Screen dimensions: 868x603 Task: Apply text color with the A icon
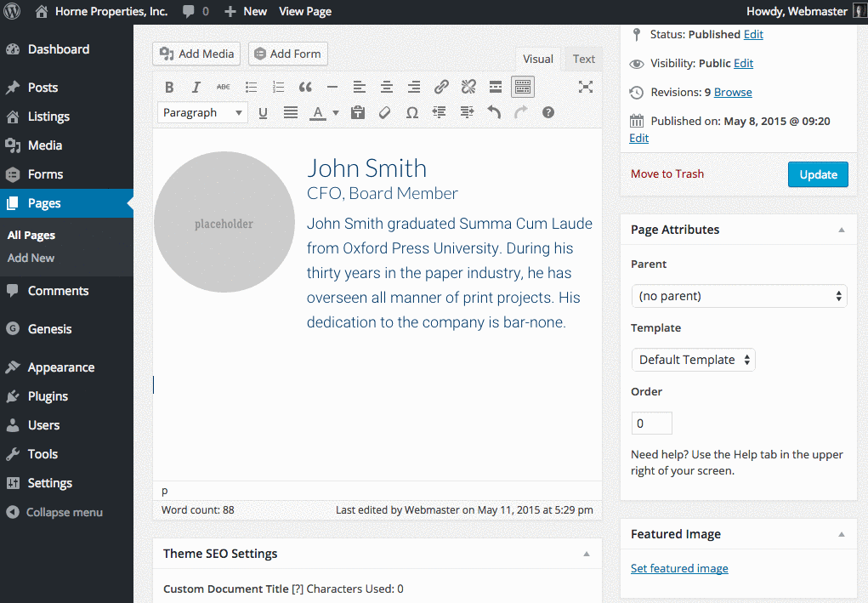pos(317,113)
